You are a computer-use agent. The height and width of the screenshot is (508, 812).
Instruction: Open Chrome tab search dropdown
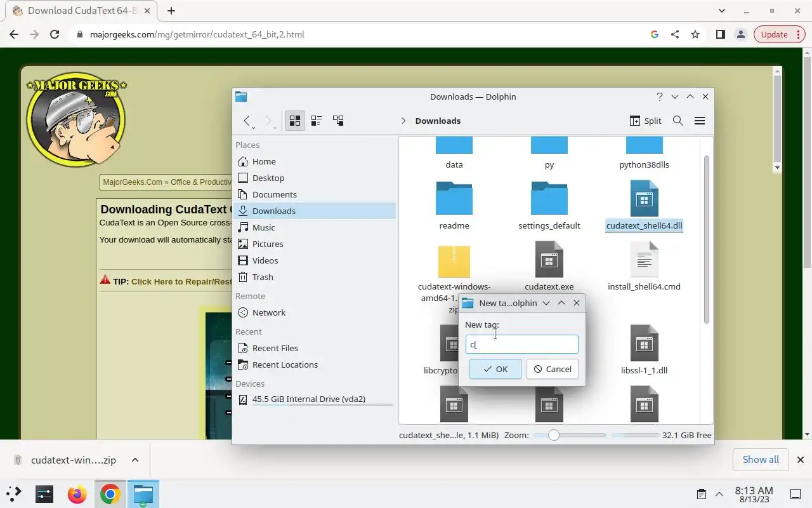[x=722, y=11]
